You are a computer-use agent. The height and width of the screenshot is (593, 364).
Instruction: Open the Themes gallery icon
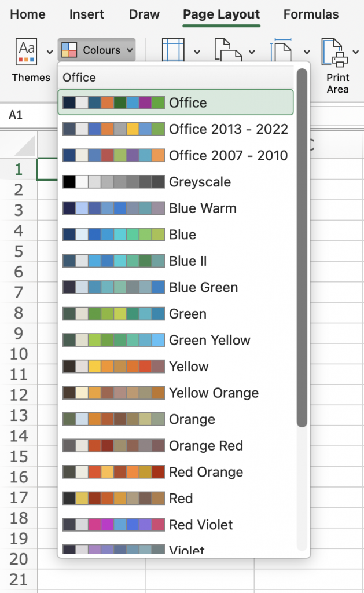click(27, 51)
